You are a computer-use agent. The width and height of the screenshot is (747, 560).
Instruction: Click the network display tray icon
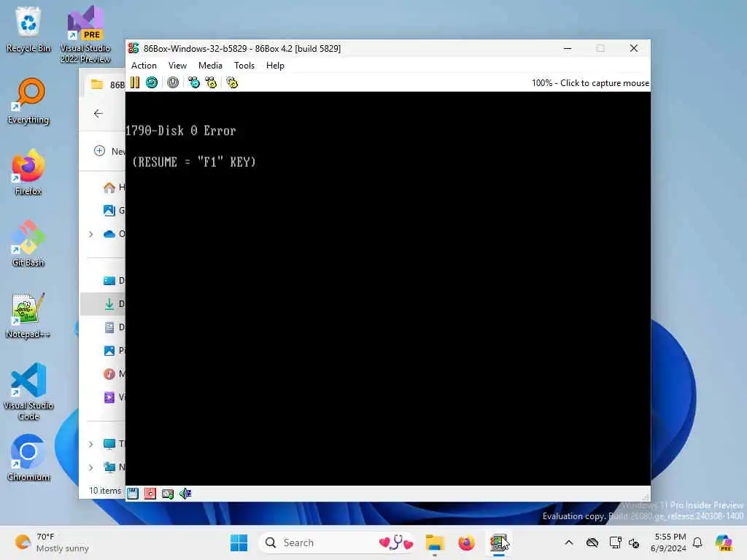615,542
